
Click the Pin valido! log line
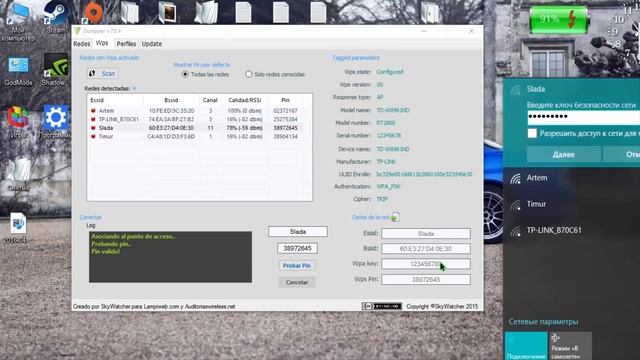click(x=106, y=251)
